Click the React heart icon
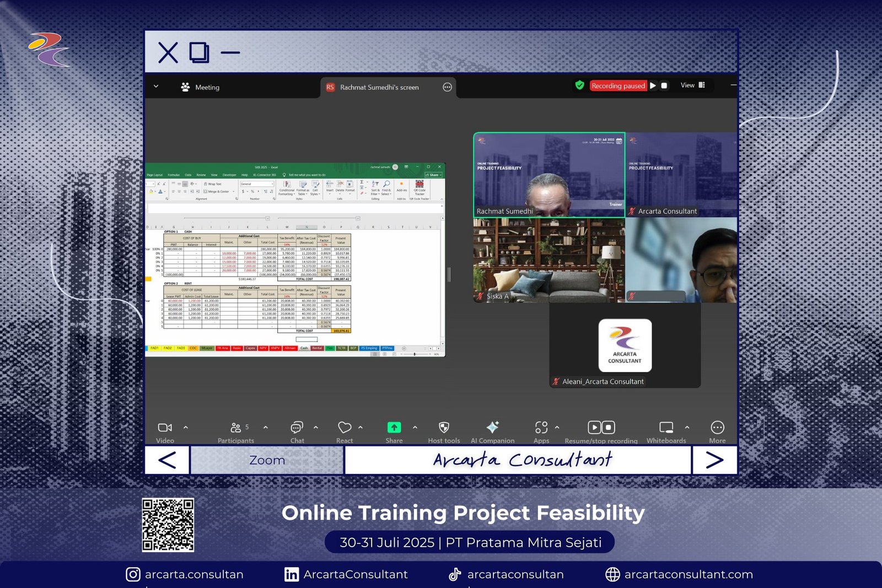This screenshot has height=588, width=882. [345, 428]
